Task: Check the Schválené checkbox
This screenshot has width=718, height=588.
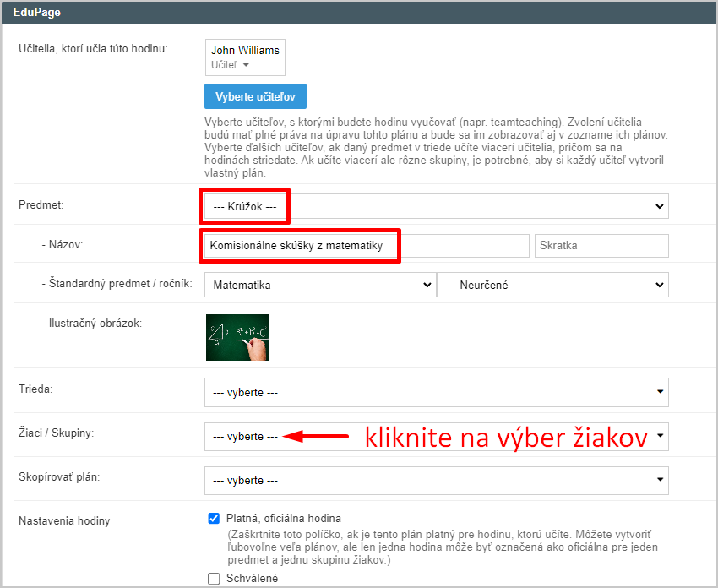Action: (x=214, y=579)
